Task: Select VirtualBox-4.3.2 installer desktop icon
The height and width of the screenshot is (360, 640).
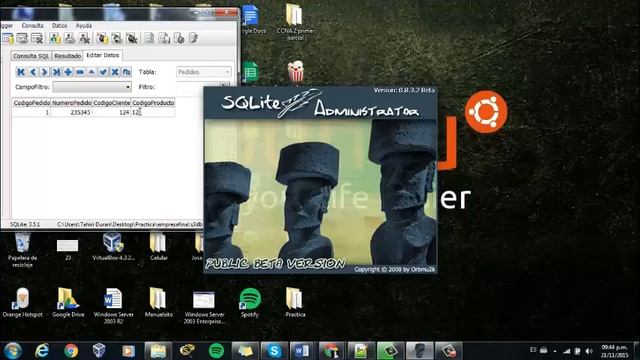Action: click(113, 246)
